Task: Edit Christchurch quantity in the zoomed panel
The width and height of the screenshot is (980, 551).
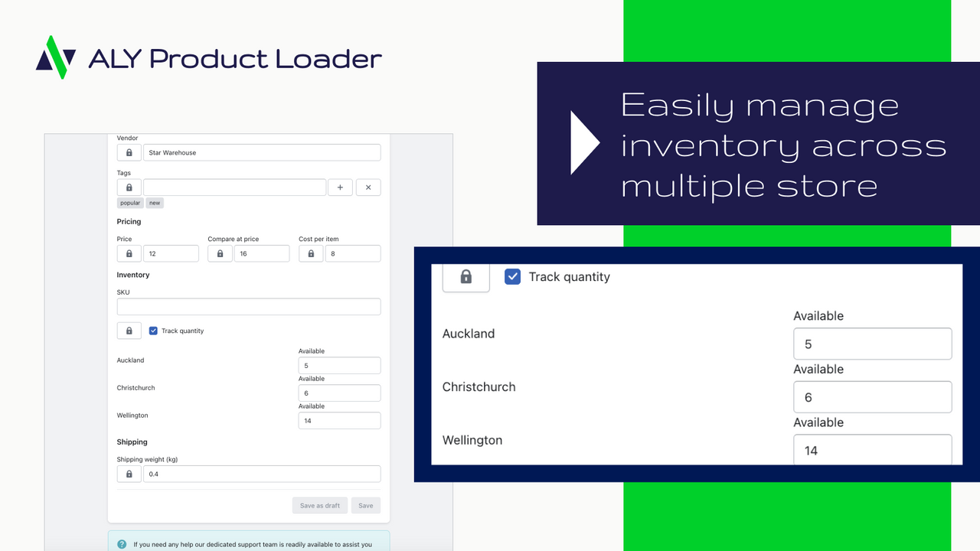Action: tap(873, 397)
